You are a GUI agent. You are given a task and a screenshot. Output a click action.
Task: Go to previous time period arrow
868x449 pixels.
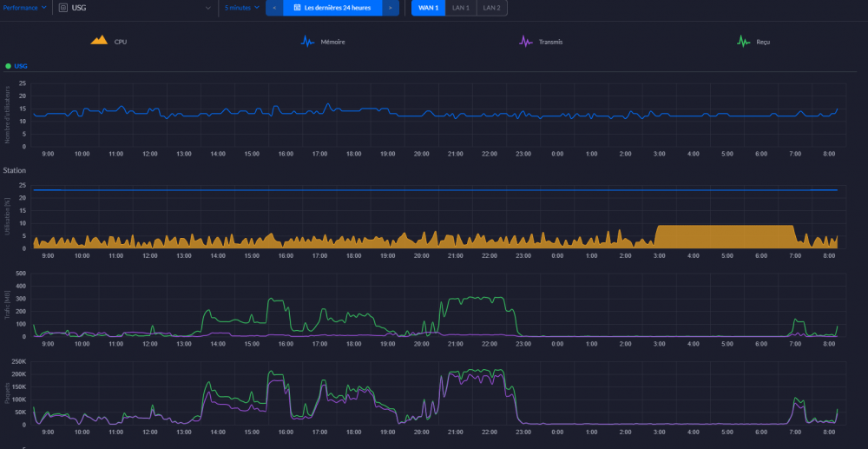click(x=274, y=8)
